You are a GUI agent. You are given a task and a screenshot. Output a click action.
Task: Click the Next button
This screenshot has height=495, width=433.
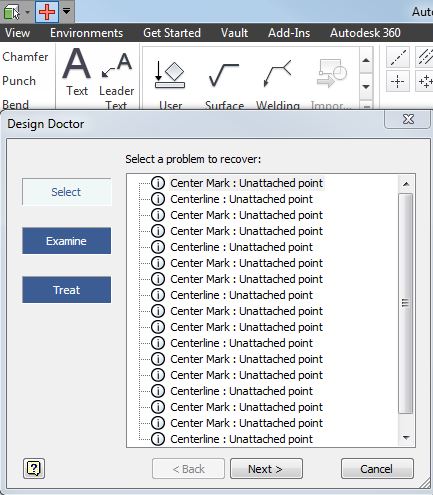tap(266, 469)
